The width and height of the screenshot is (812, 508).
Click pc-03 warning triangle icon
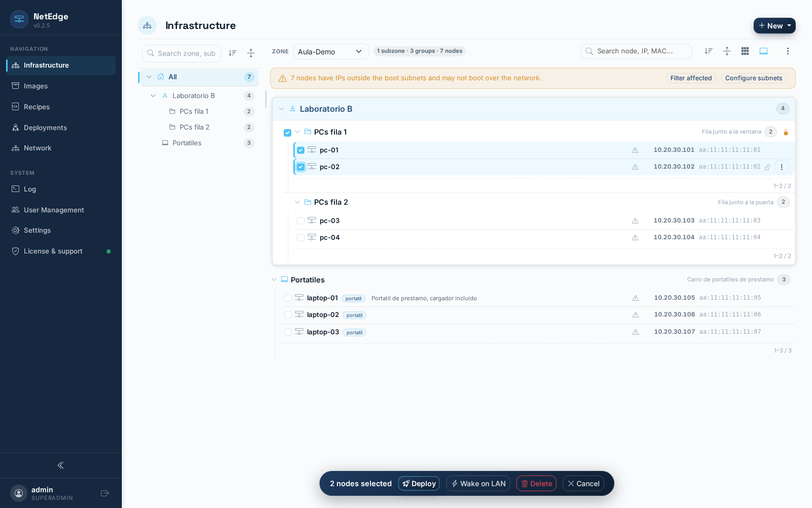tap(635, 221)
